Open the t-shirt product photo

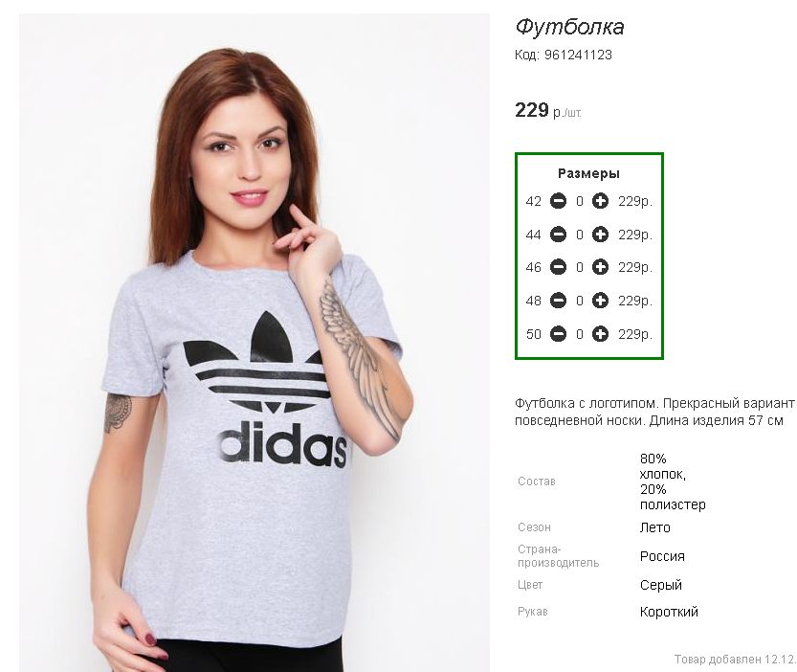click(x=255, y=343)
